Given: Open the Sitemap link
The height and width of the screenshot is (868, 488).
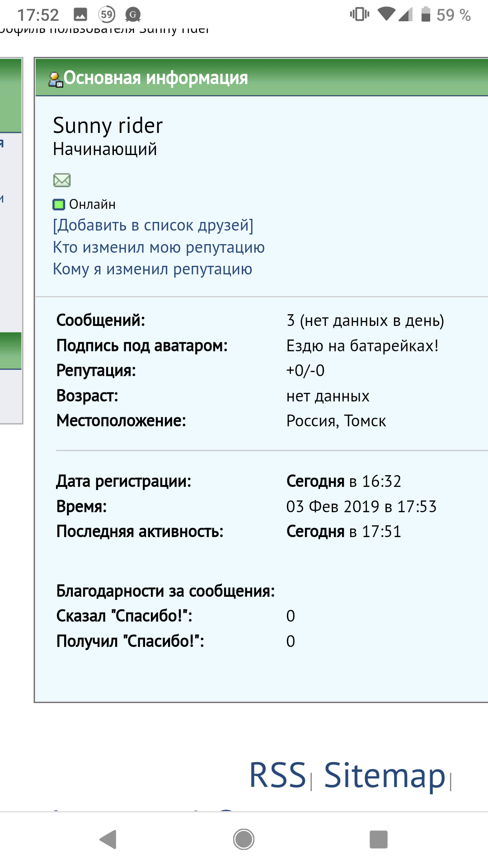Looking at the screenshot, I should pyautogui.click(x=385, y=776).
